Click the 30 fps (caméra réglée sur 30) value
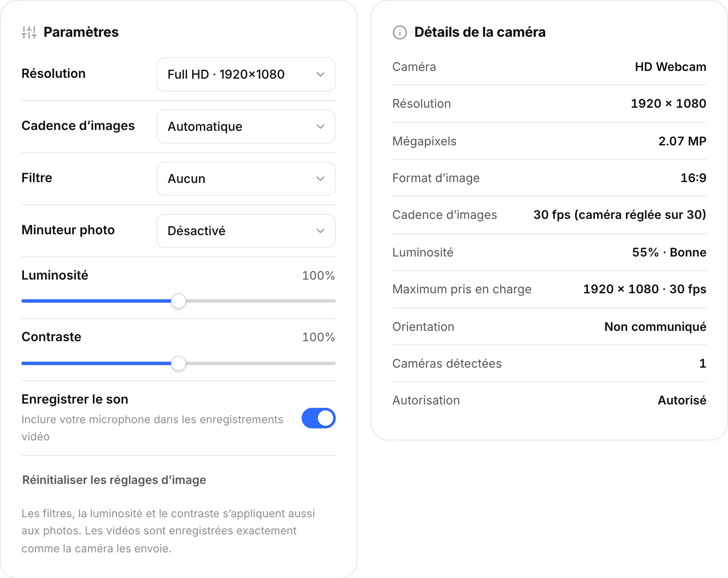Viewport: 728px width, 578px height. (x=619, y=215)
